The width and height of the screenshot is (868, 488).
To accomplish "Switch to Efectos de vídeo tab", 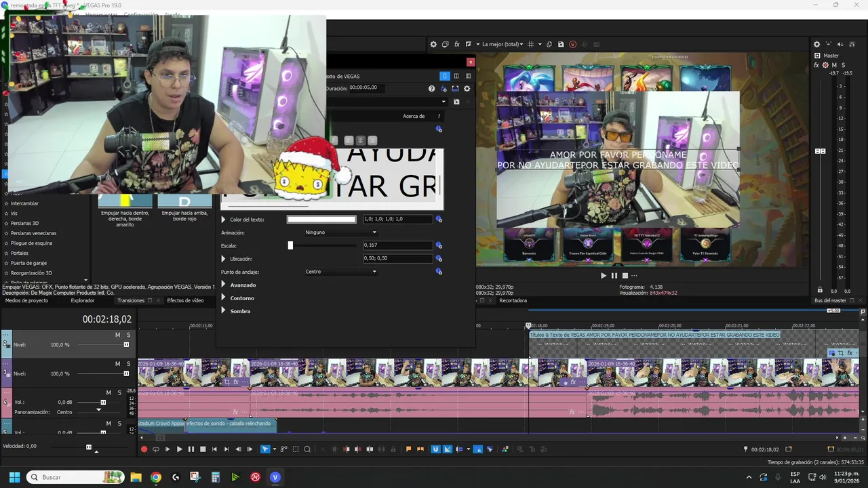I will pyautogui.click(x=185, y=300).
